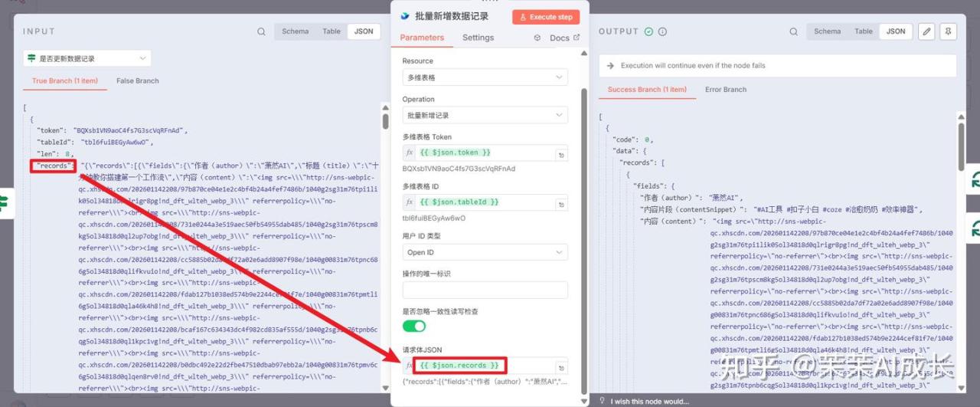Switch OUTPUT view to Table
This screenshot has height=407, width=980.
pyautogui.click(x=864, y=31)
